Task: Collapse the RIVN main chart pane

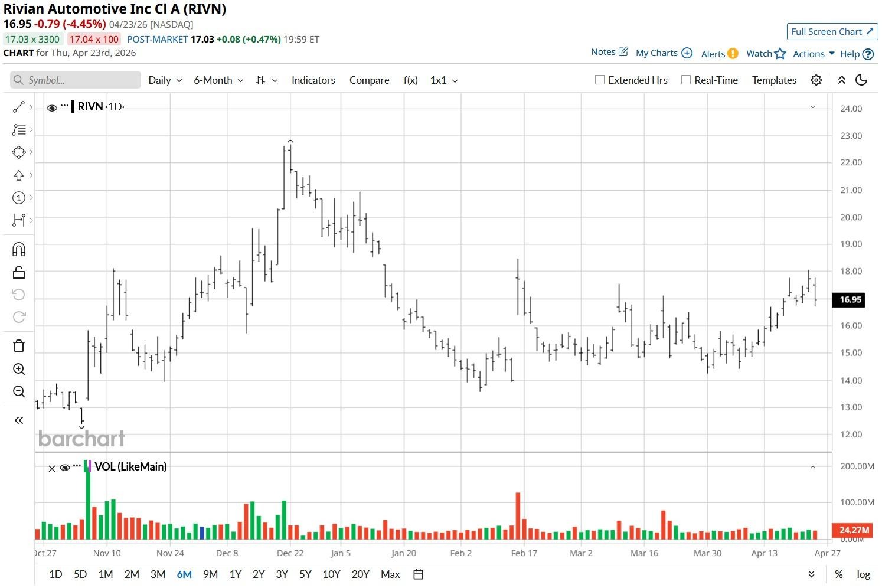Action: click(x=813, y=107)
